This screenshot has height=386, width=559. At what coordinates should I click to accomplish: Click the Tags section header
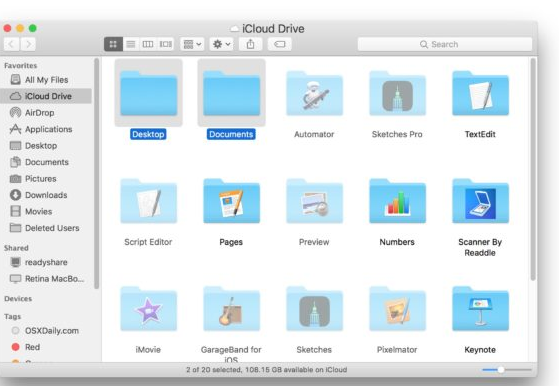pyautogui.click(x=12, y=316)
